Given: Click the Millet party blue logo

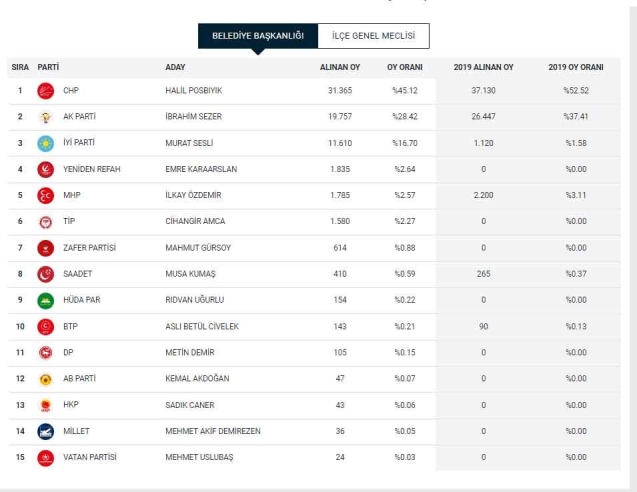Looking at the screenshot, I should [x=45, y=431].
